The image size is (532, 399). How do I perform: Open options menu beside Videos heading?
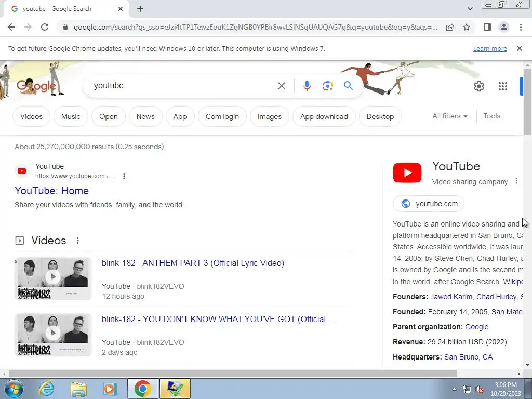[78, 240]
